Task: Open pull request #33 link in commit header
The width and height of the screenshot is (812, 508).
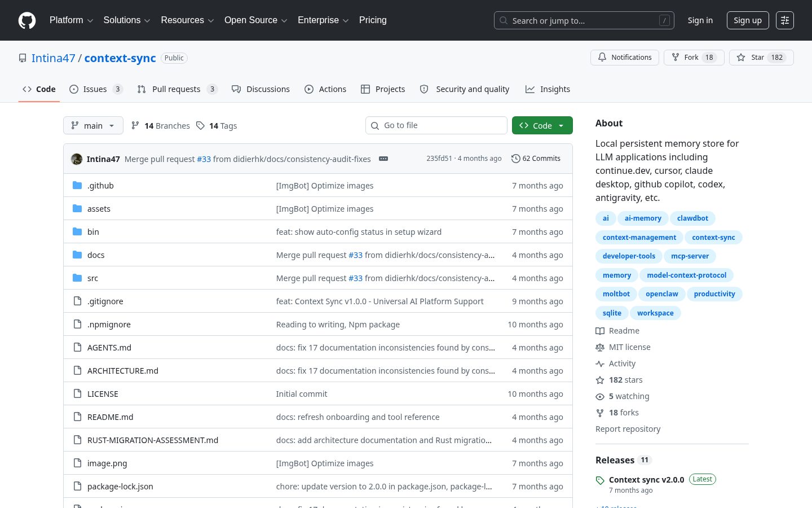Action: click(204, 159)
